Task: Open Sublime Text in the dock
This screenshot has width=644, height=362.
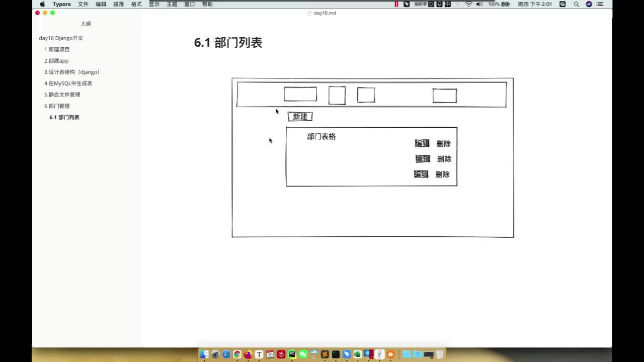Action: 325,354
